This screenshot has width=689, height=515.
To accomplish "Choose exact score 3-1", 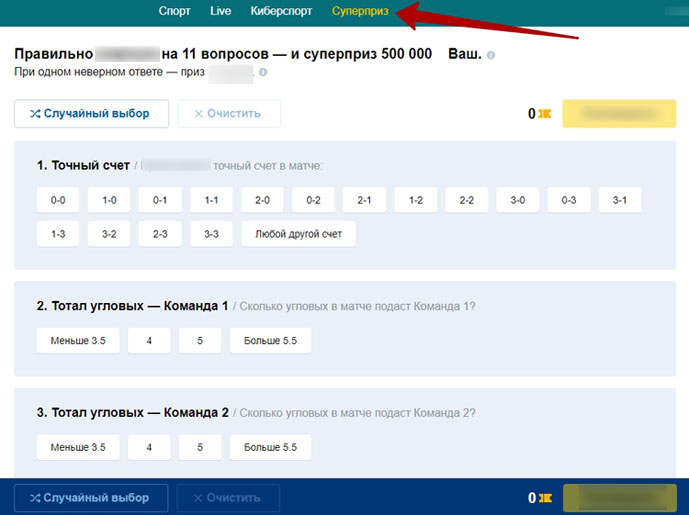I will click(620, 200).
